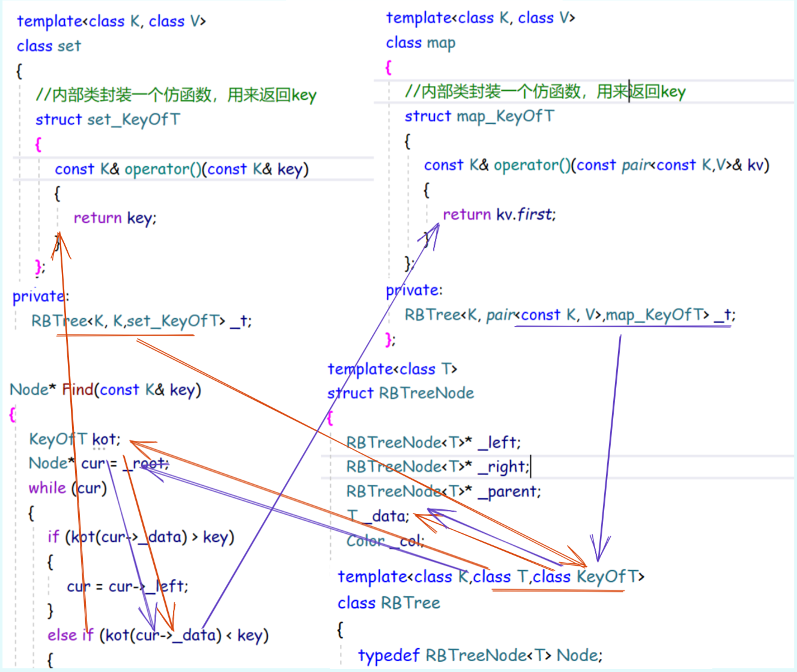
Task: Click 'private:' label in the set class
Action: point(41,296)
